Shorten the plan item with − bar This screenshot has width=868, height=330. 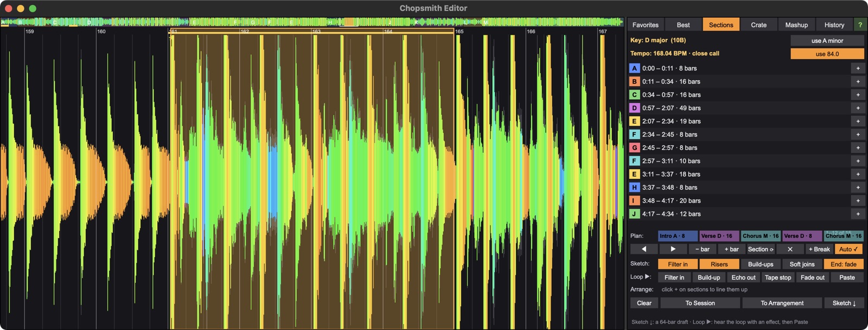(x=703, y=249)
